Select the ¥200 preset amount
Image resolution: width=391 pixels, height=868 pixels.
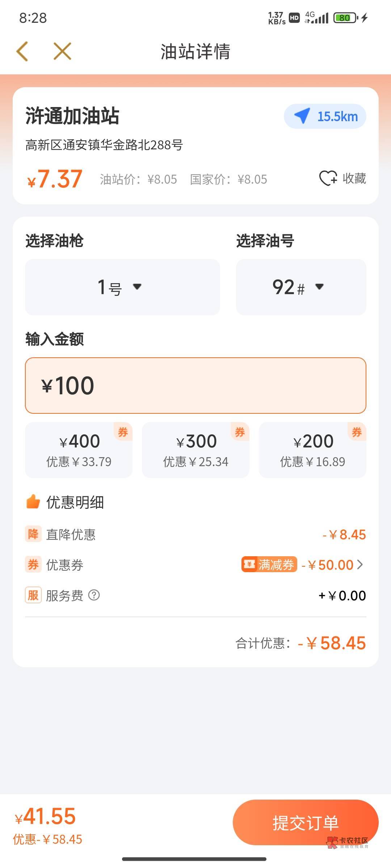(312, 450)
